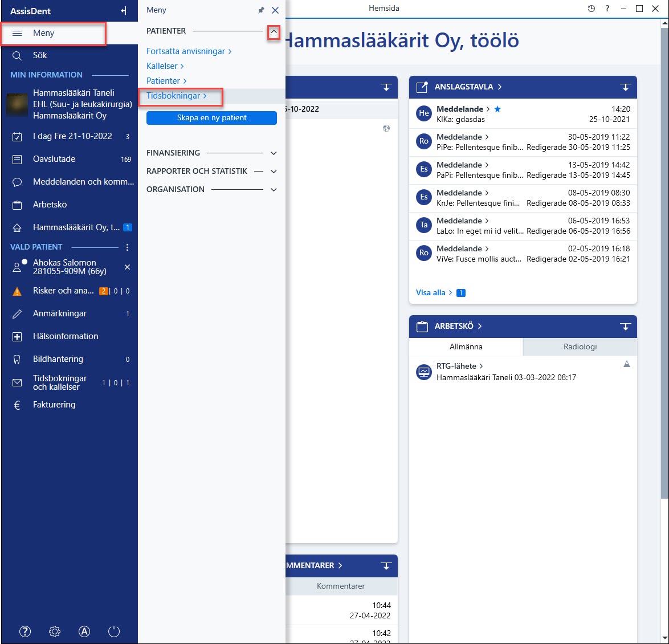Open the KnJe message from 08-05-2019
Screen dimensions: 669x644
coord(523,198)
